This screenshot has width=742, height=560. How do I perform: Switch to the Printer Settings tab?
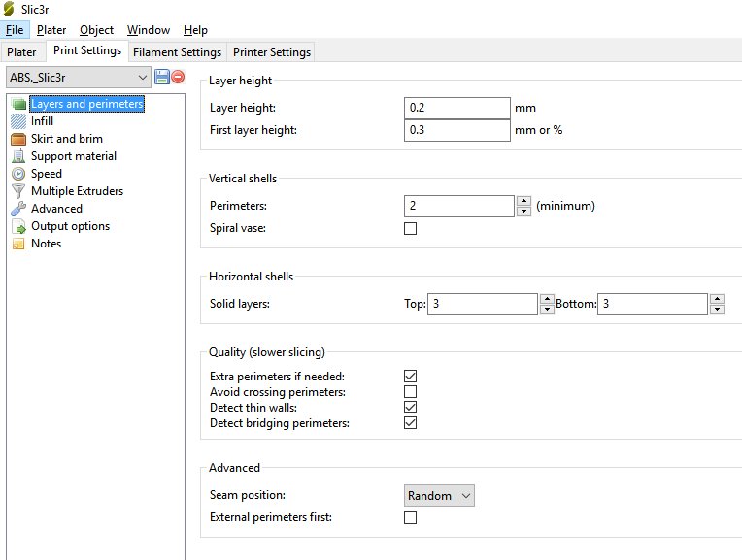pos(271,52)
